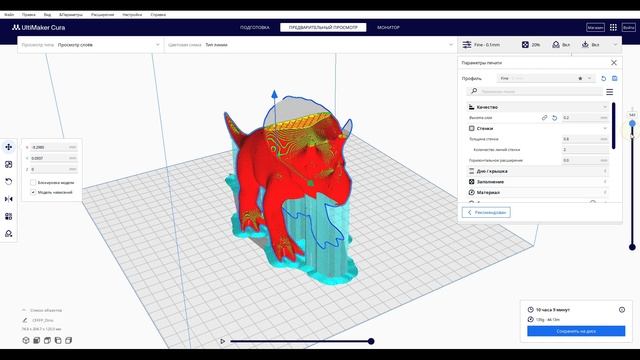Close the print settings panel
Viewport: 640px width, 360px height.
point(614,63)
